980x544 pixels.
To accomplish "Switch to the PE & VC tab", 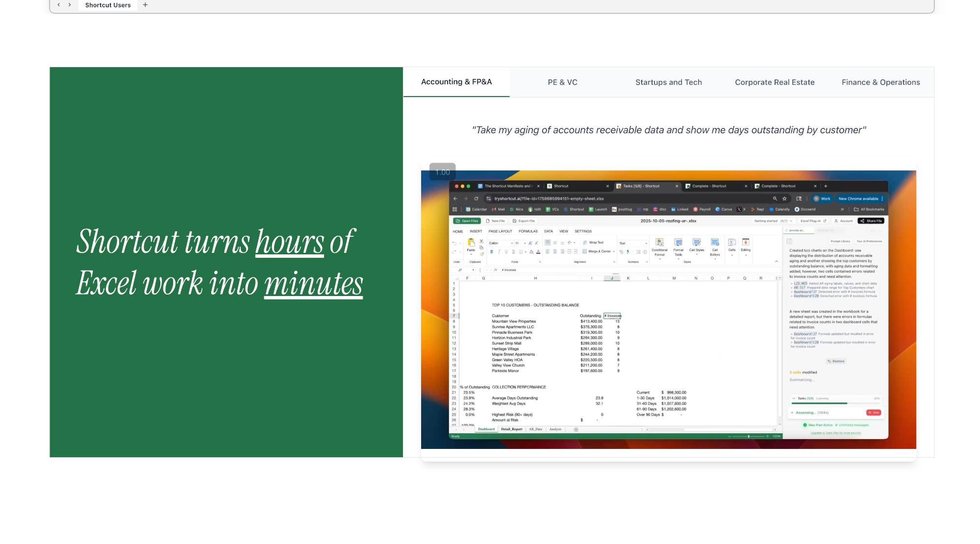I will (x=562, y=82).
